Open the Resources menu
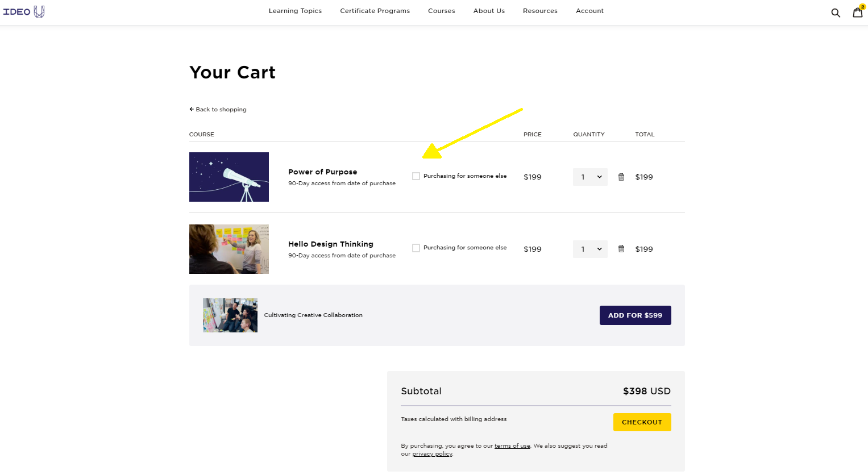Viewport: 868px width, 475px height. 540,11
